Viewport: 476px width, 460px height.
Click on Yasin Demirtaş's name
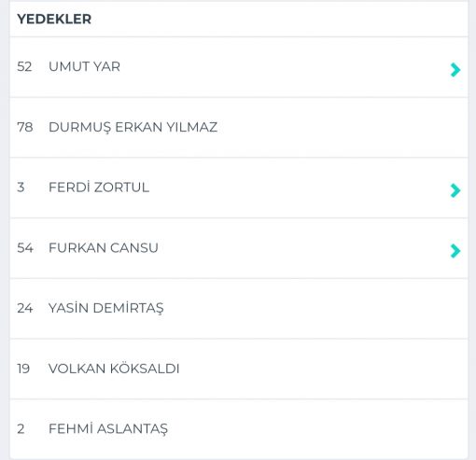(105, 308)
